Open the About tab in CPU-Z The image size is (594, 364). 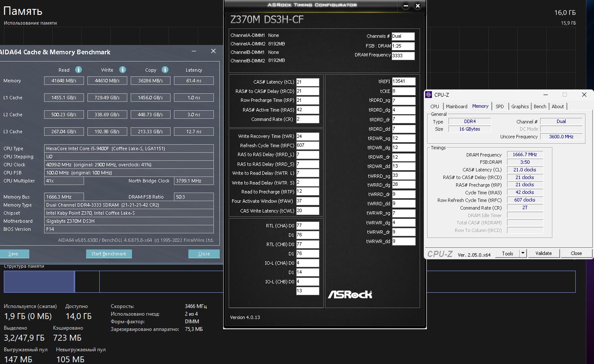point(558,106)
